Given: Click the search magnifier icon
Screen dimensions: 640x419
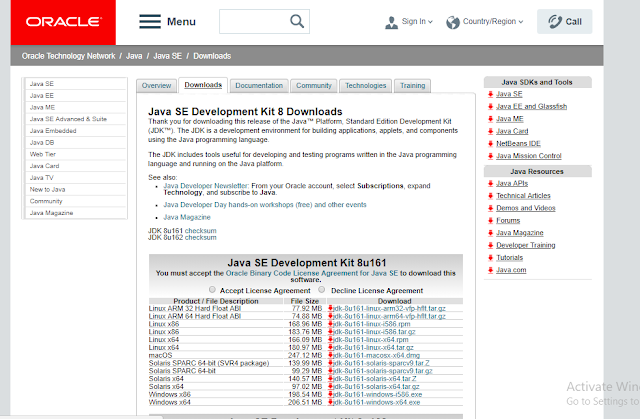Looking at the screenshot, I should point(297,21).
